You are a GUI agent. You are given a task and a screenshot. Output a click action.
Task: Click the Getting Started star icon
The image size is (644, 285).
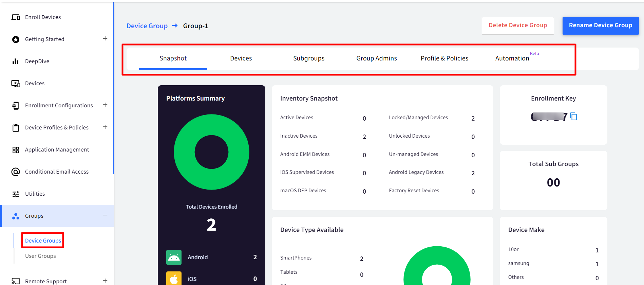[x=16, y=39]
